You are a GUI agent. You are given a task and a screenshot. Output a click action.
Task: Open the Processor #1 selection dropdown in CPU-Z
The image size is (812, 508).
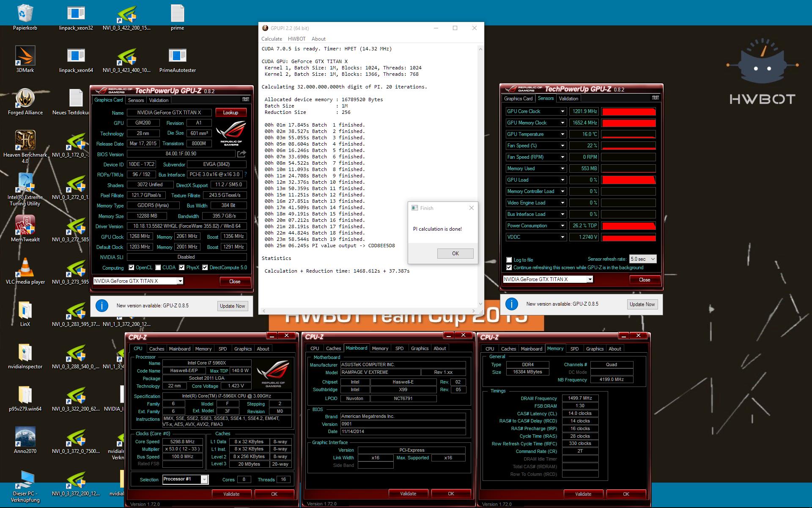point(204,479)
